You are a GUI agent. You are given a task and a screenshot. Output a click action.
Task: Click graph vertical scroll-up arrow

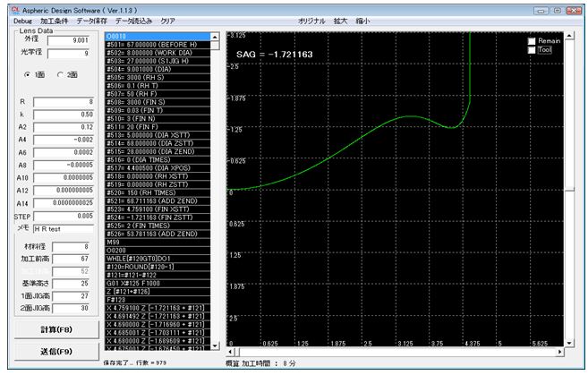coord(569,36)
